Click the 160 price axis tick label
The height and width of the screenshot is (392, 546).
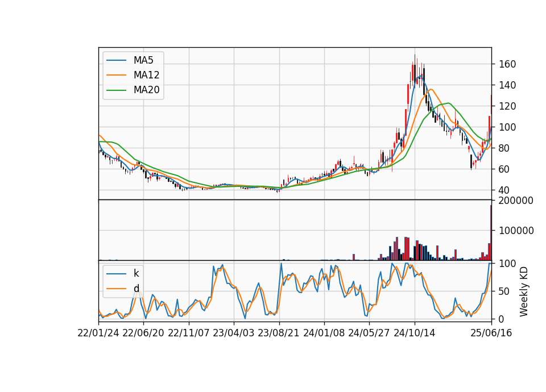coord(507,64)
